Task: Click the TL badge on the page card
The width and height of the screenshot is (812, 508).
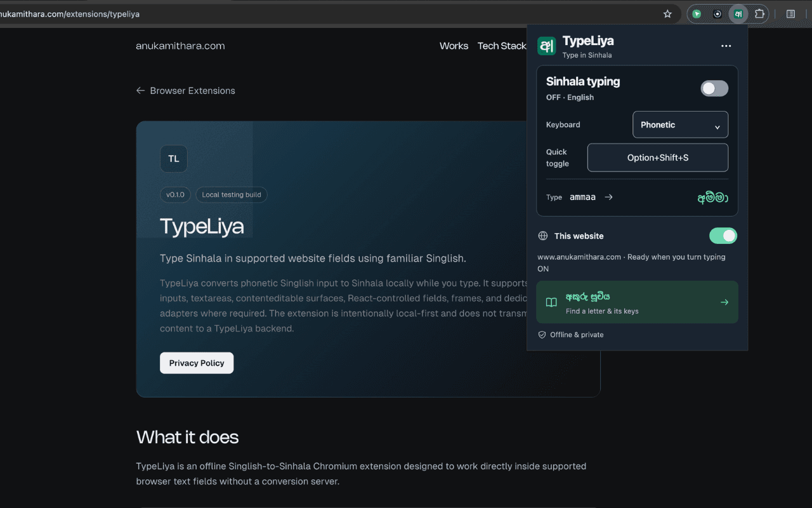Action: [174, 159]
